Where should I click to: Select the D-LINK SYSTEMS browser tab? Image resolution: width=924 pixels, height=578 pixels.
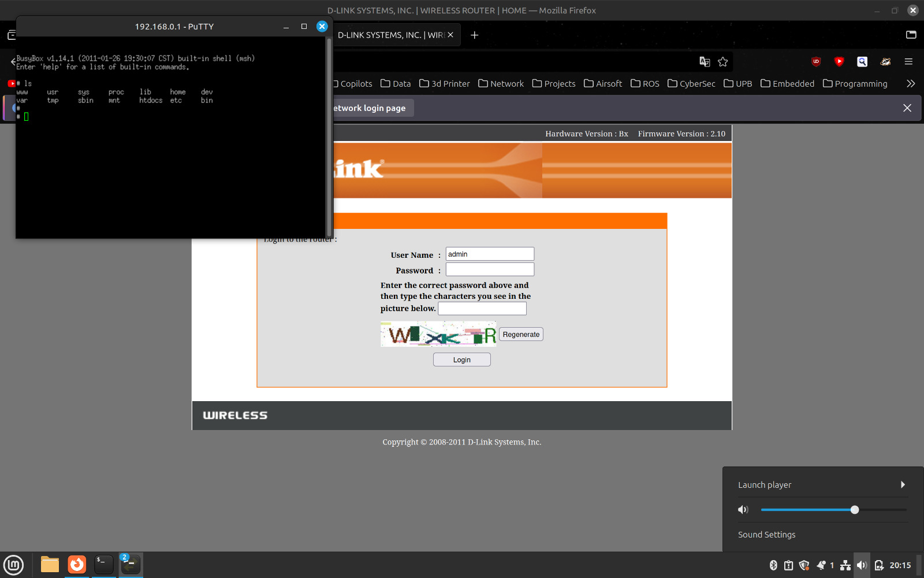(x=390, y=35)
